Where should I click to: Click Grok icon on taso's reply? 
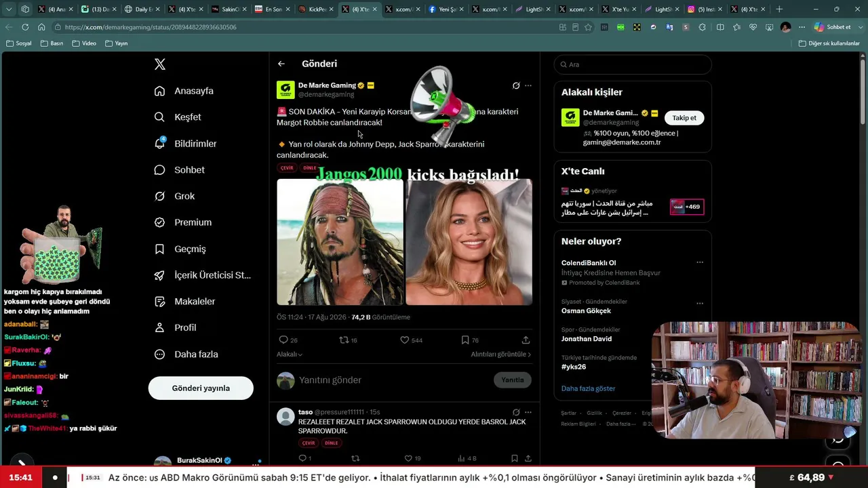(x=516, y=412)
